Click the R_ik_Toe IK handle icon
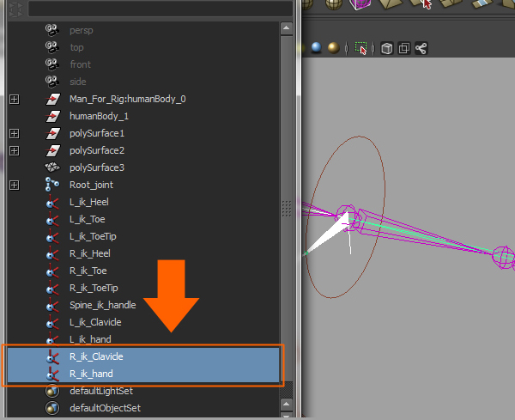Viewport: 515px width, 420px height. tap(52, 271)
